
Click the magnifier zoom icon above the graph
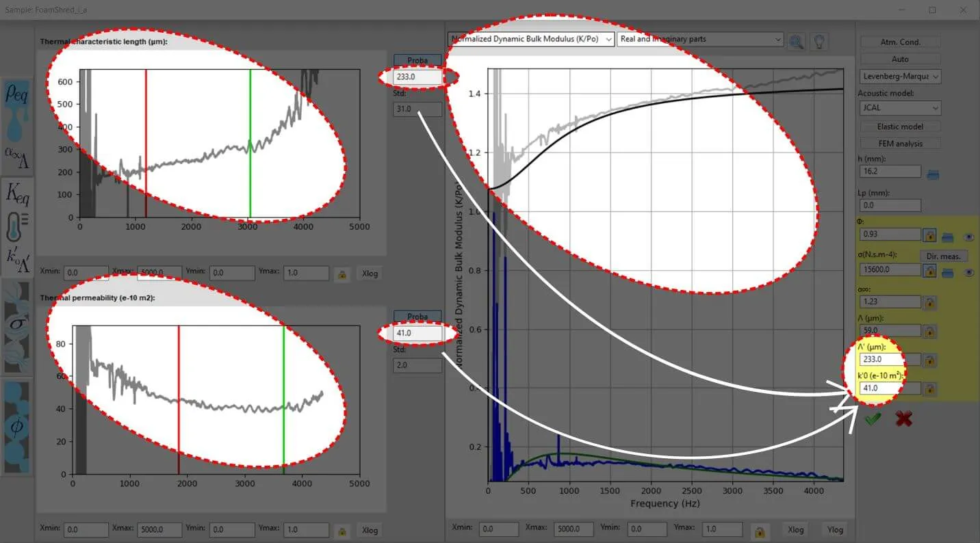coord(796,41)
